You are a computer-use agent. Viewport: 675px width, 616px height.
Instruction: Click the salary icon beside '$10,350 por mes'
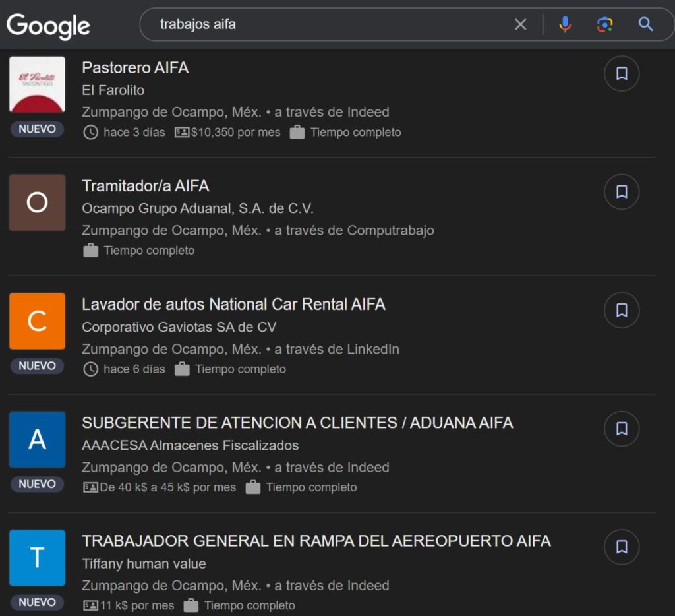coord(182,133)
